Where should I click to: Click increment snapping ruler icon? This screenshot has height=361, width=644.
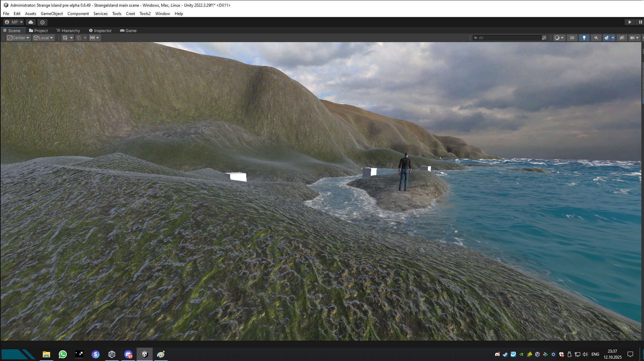tap(93, 38)
